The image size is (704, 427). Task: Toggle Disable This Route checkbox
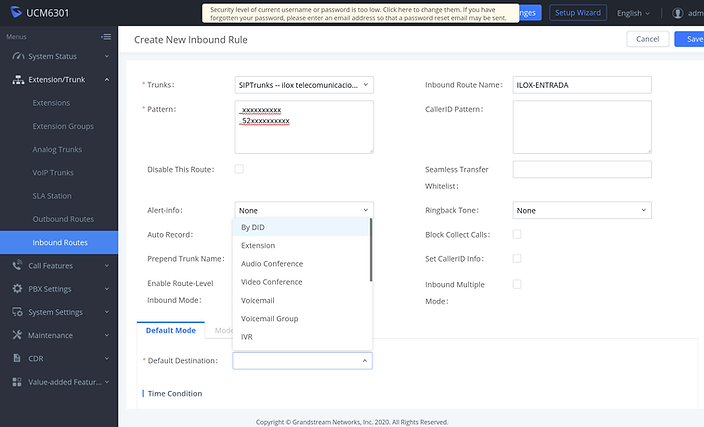(239, 169)
